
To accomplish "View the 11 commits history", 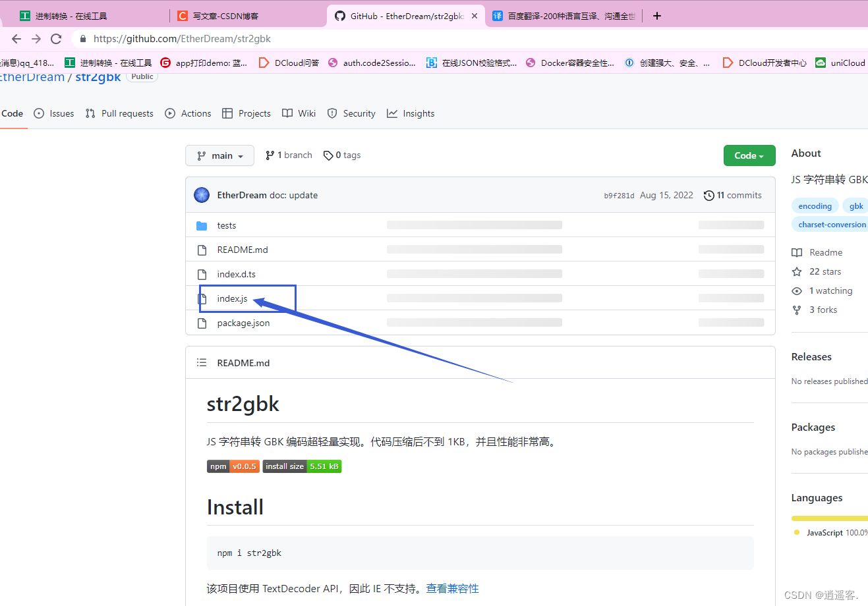I will (733, 195).
